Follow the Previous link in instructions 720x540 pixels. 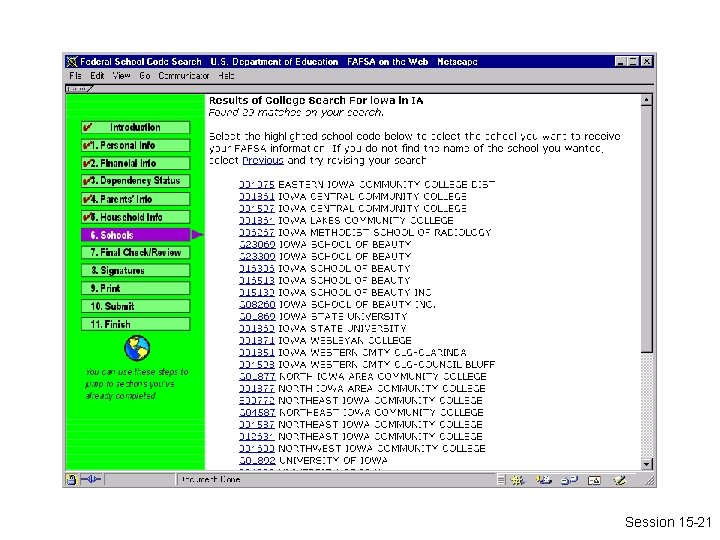263,160
